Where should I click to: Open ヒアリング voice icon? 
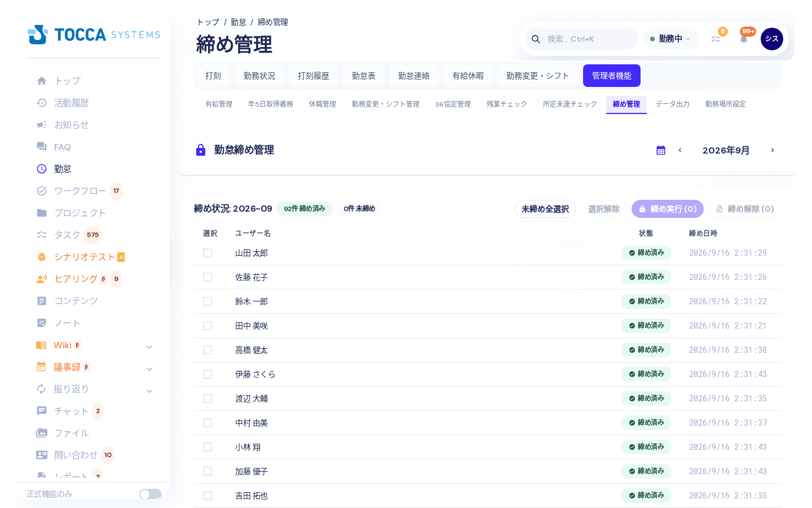(x=42, y=279)
